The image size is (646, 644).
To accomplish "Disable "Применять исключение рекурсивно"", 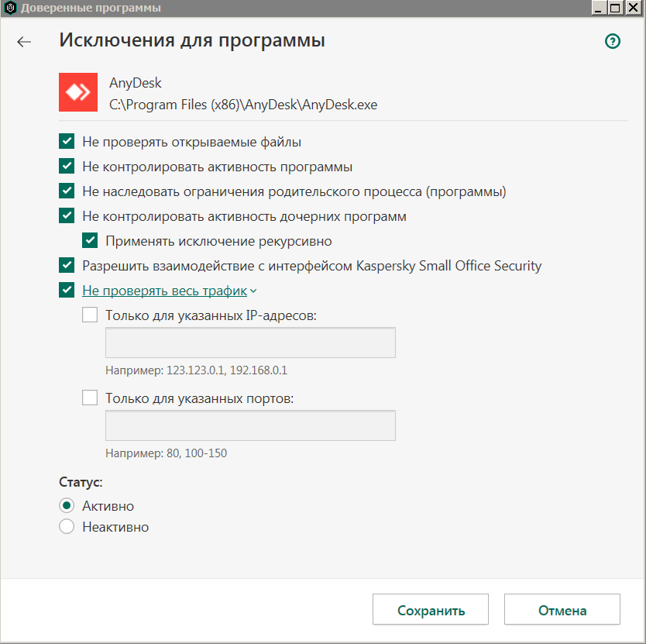I will click(90, 240).
